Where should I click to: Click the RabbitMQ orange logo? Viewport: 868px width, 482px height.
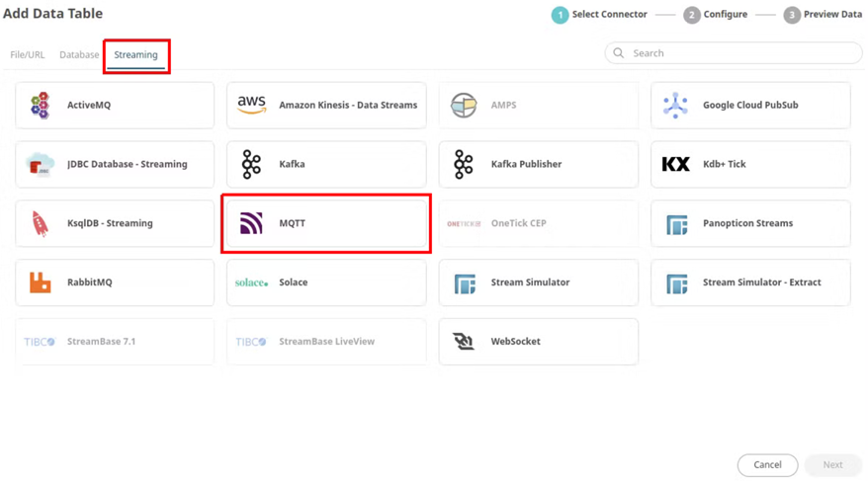pyautogui.click(x=40, y=282)
